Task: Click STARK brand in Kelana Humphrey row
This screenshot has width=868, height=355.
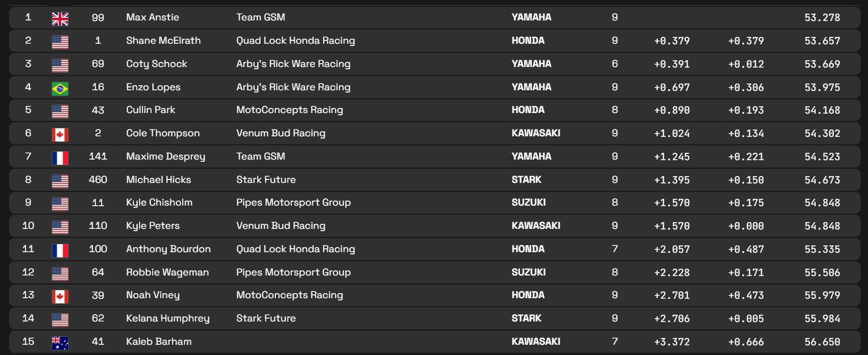Action: coord(526,318)
